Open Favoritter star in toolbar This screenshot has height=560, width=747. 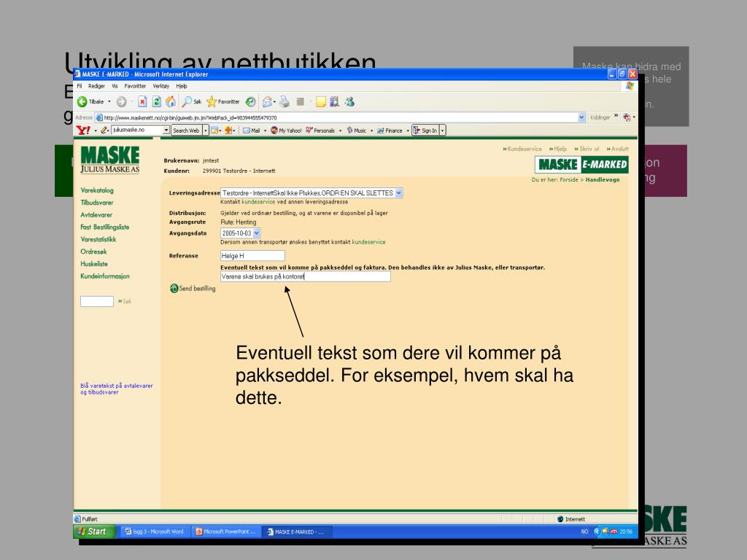223,101
